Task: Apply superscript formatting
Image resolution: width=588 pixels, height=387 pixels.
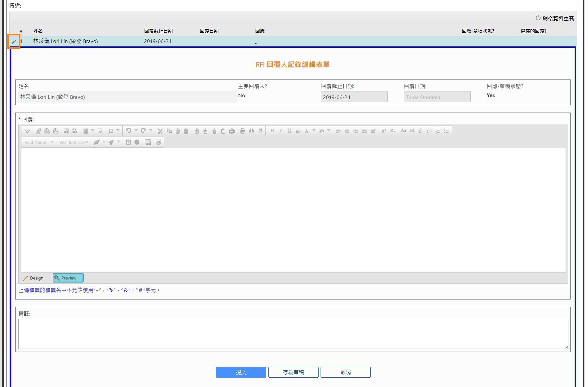Action: pos(384,131)
